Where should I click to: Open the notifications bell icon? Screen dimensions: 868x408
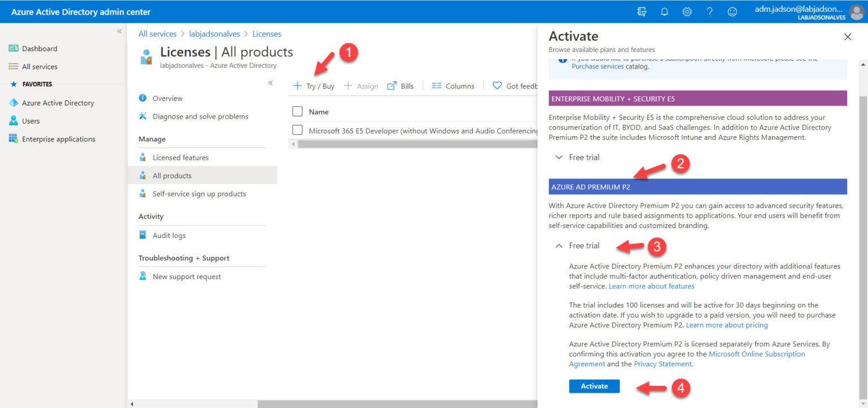(x=664, y=11)
